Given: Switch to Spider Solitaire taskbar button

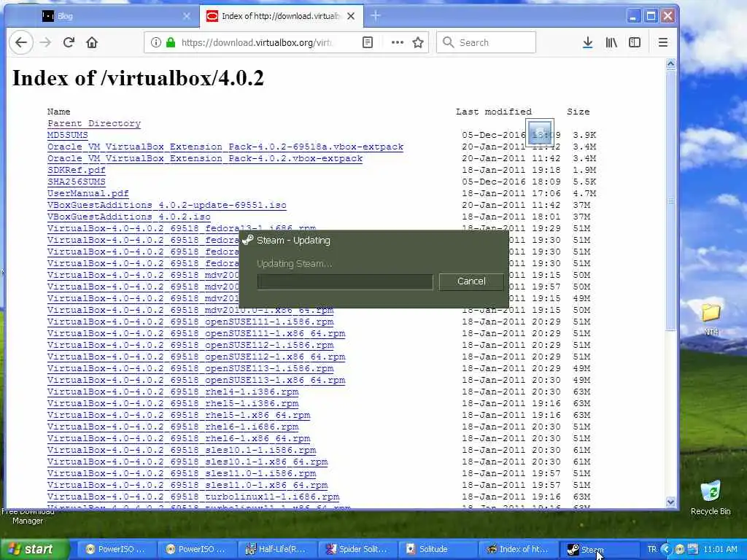Looking at the screenshot, I should 356,549.
